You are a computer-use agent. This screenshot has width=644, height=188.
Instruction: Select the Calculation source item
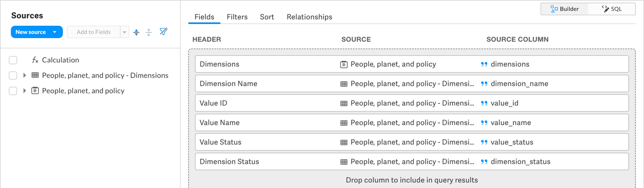tap(61, 60)
